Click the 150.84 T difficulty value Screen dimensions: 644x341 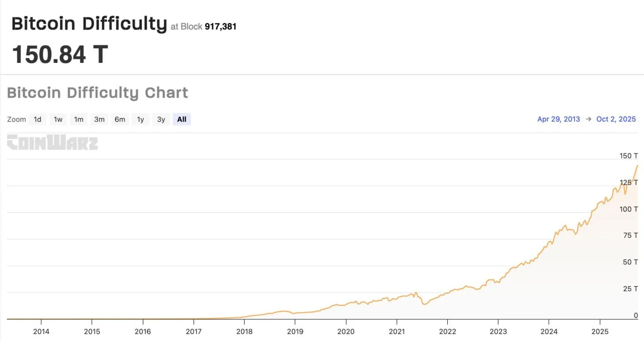pos(60,54)
